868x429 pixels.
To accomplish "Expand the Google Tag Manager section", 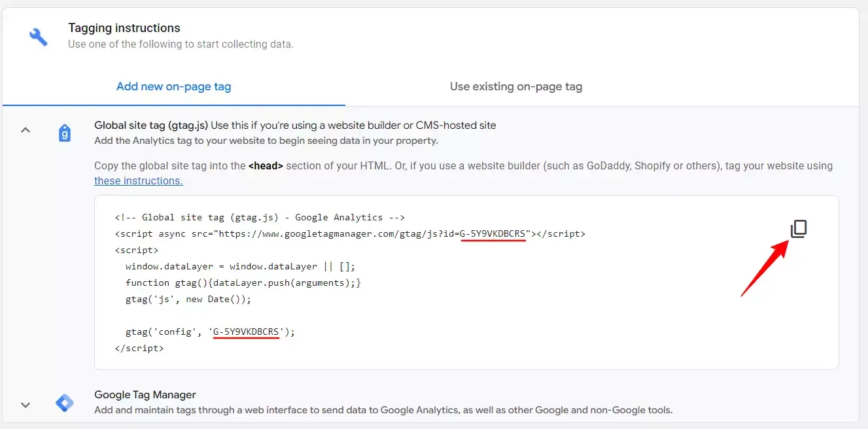I will point(26,405).
